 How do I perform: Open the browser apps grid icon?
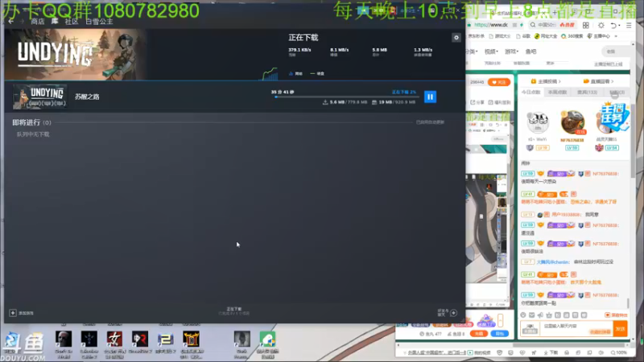(x=586, y=26)
